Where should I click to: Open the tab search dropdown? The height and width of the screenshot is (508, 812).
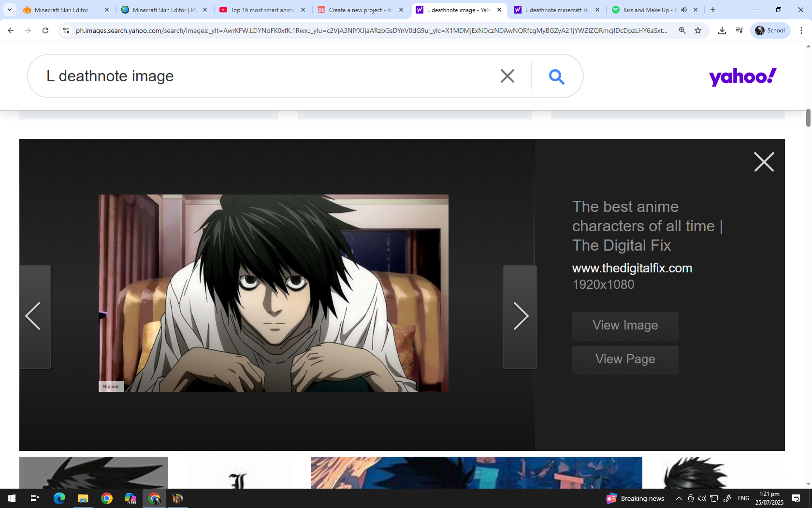(x=9, y=10)
